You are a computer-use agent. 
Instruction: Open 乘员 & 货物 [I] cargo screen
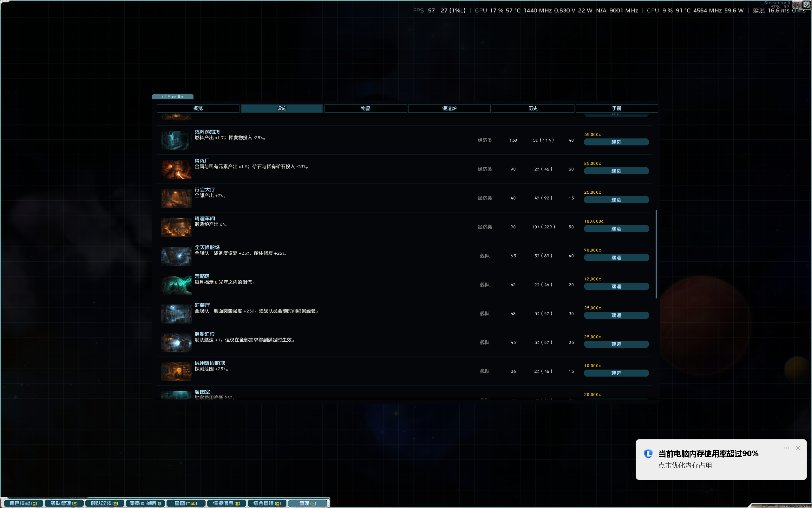(x=145, y=503)
